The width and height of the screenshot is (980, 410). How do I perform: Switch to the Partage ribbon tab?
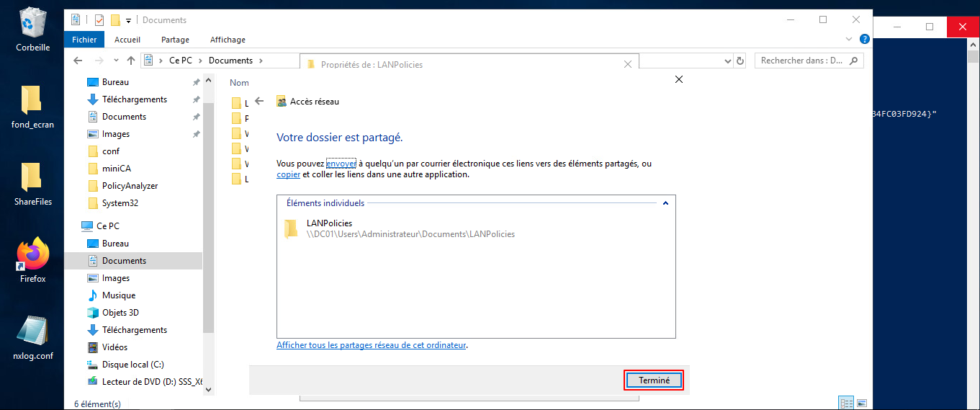click(x=175, y=40)
